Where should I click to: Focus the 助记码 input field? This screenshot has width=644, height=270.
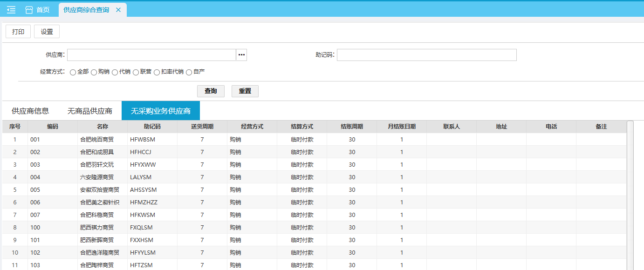[x=426, y=55]
